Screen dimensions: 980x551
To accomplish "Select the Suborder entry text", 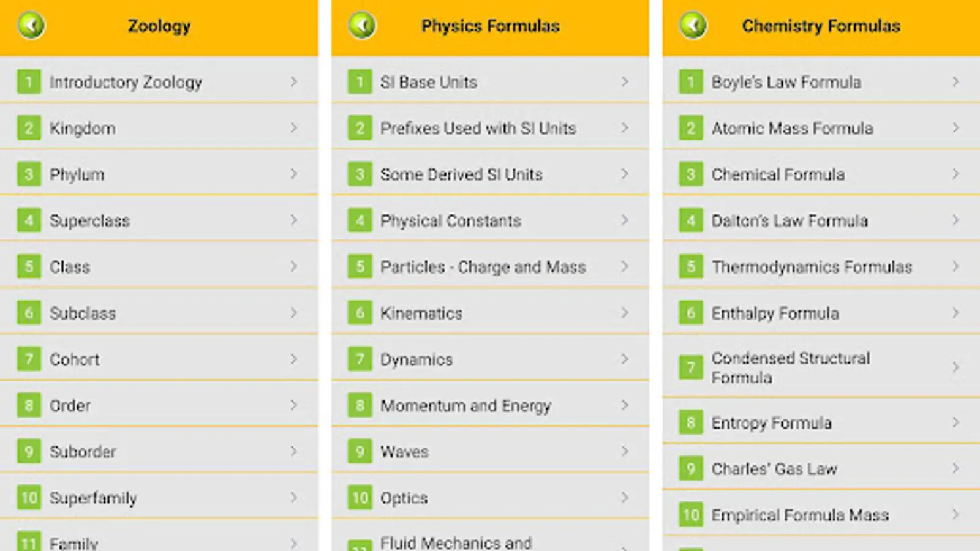I will tap(83, 452).
